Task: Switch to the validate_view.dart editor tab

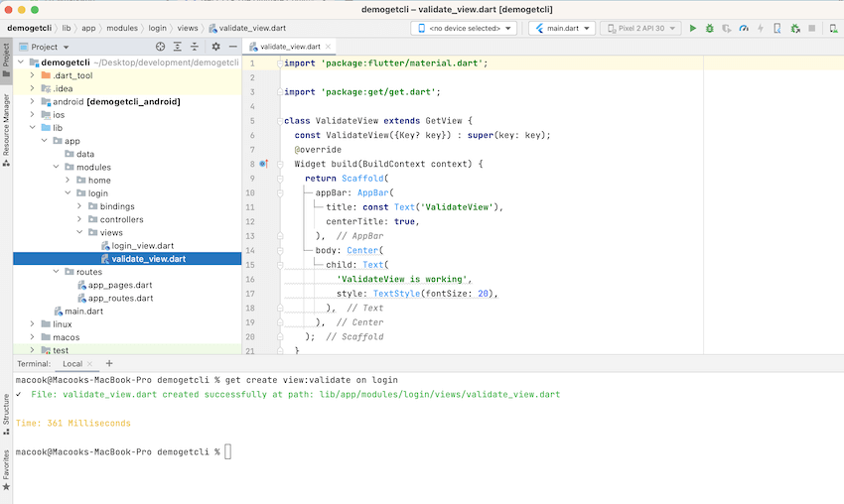Action: (290, 47)
